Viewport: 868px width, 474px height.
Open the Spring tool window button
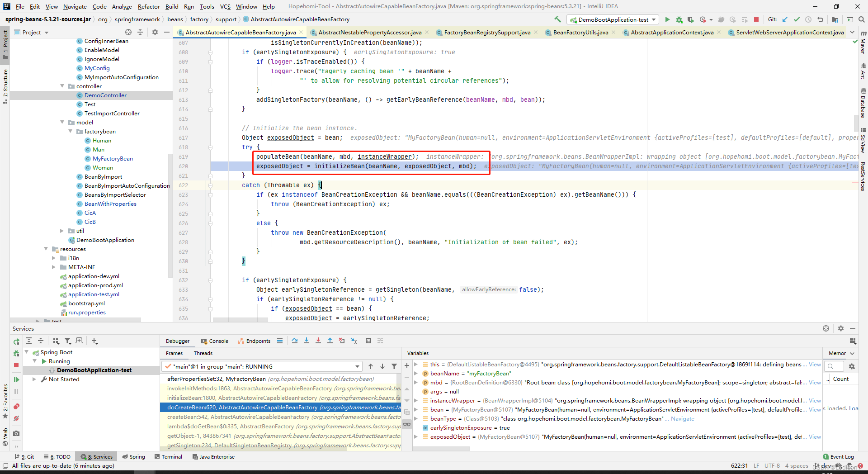point(134,457)
